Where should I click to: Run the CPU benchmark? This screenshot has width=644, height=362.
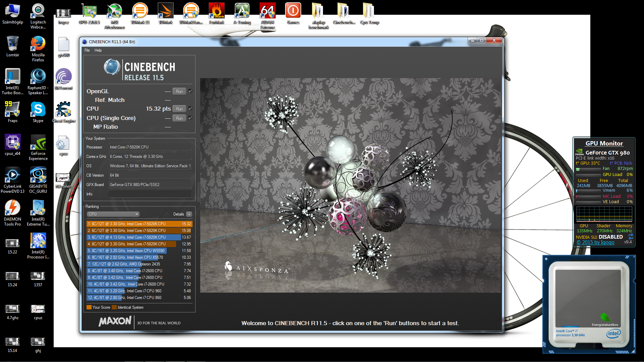179,109
